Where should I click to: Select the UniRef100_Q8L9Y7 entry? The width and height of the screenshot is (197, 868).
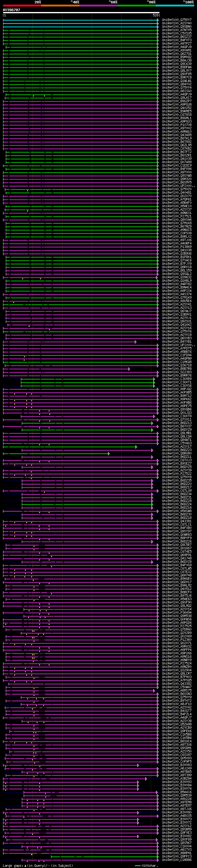(x=177, y=71)
